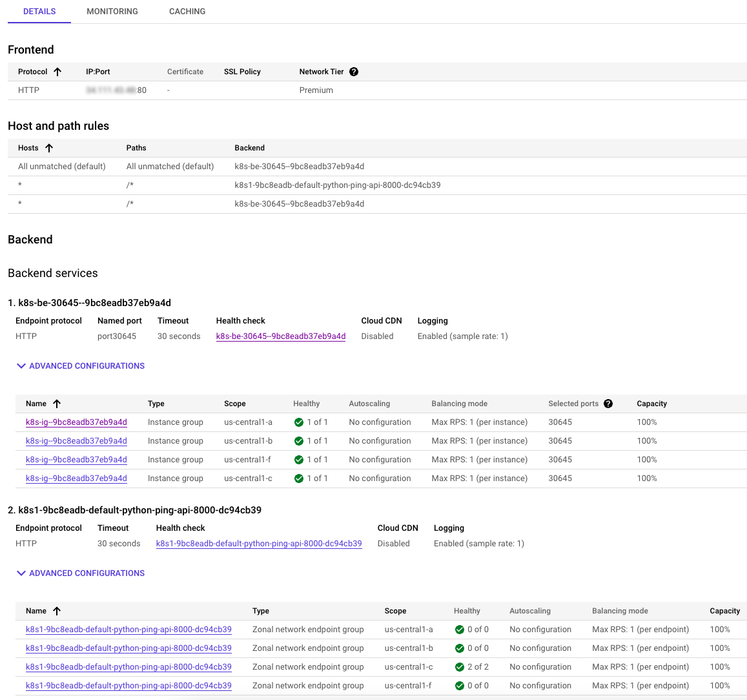The height and width of the screenshot is (700, 747).
Task: Open instance group link in us-central1-b row
Action: click(76, 441)
